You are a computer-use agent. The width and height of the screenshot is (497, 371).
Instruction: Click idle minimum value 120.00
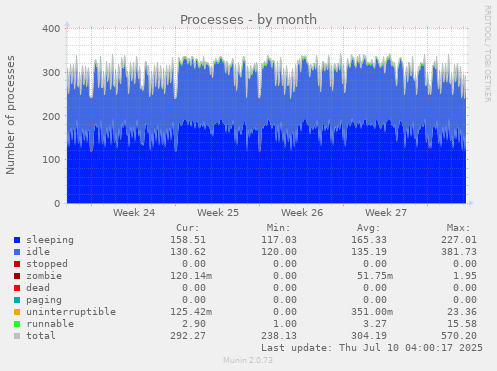click(279, 252)
